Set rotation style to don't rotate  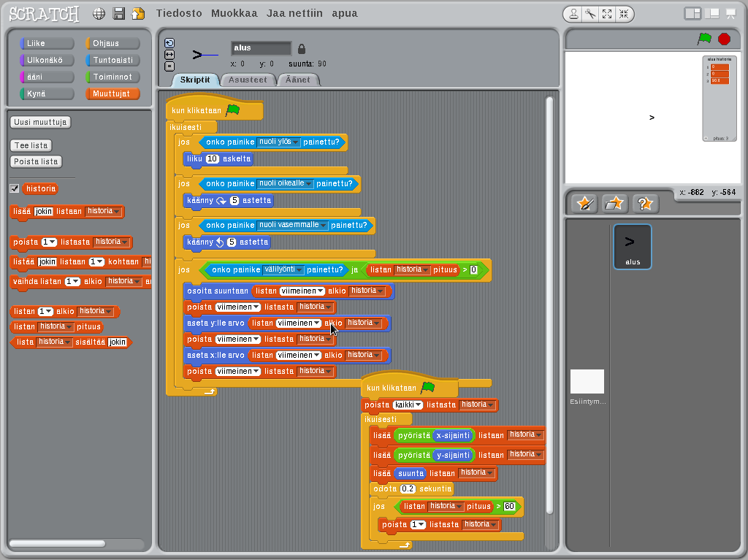coord(169,66)
